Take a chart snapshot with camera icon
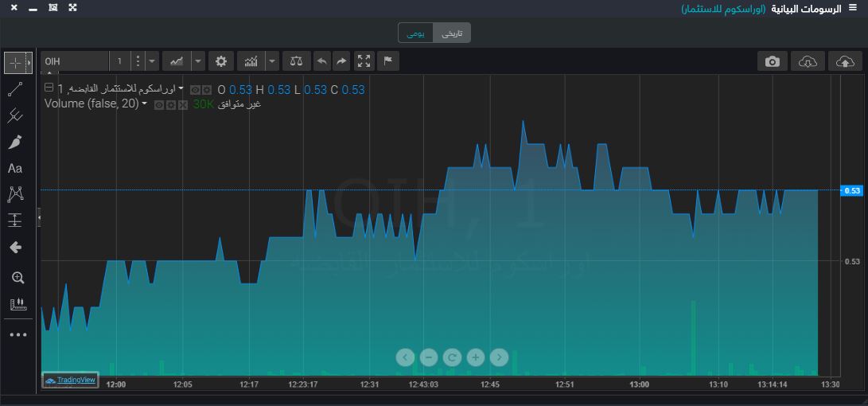The width and height of the screenshot is (868, 406). click(x=772, y=61)
